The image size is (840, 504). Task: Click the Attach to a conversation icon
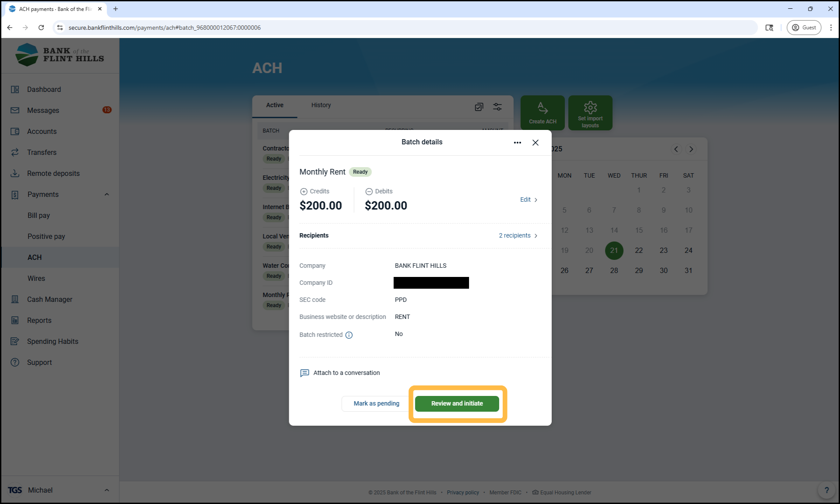coord(304,373)
